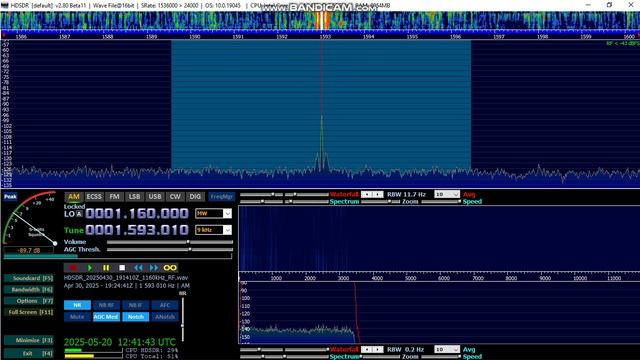Click the Minimize [F3] button
This screenshot has height=360, width=640.
pos(29,340)
